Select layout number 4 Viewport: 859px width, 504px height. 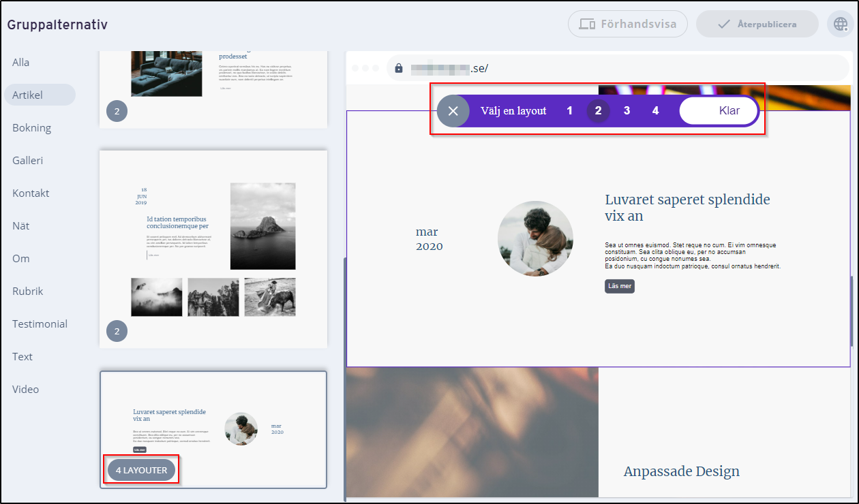[655, 111]
